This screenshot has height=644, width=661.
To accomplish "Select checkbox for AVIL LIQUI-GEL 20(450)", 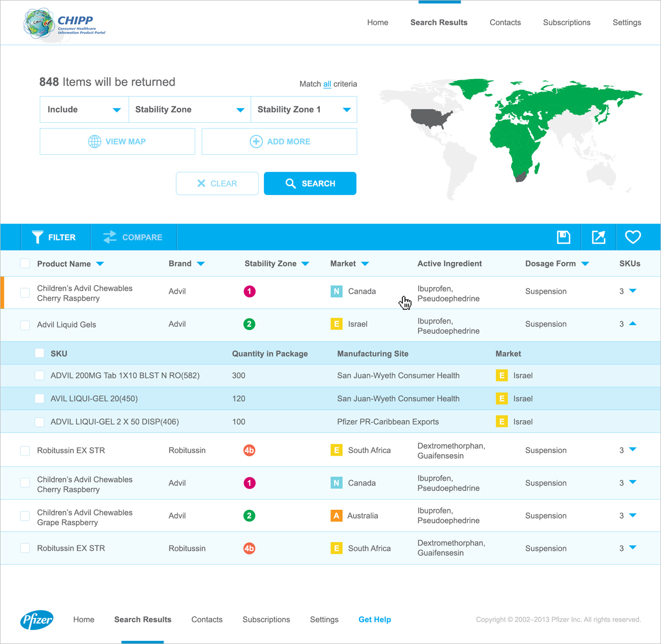I will point(39,398).
